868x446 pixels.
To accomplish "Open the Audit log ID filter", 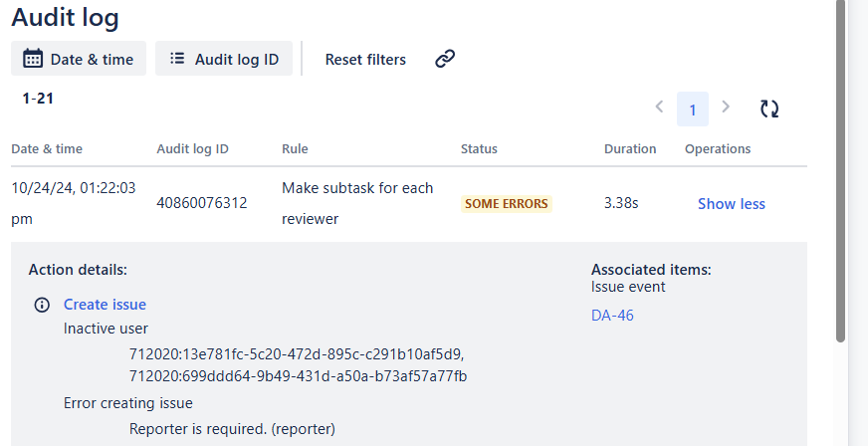I will pyautogui.click(x=224, y=59).
